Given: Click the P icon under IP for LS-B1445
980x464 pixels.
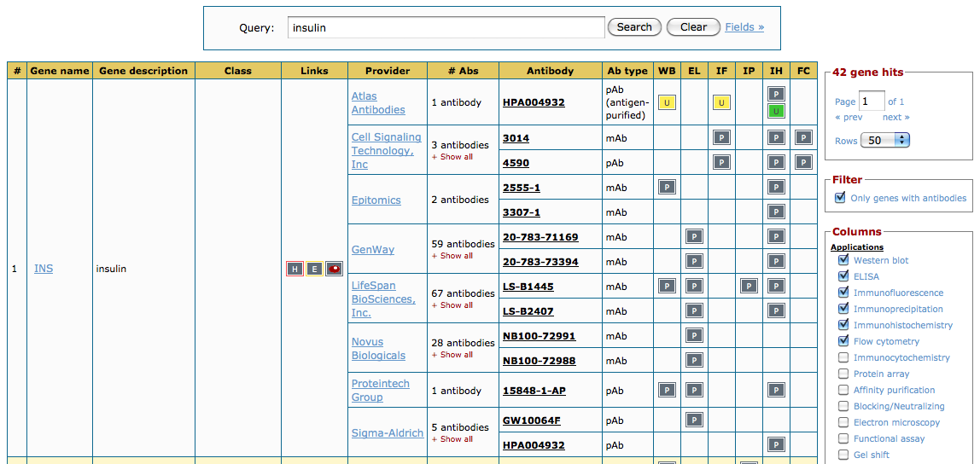Looking at the screenshot, I should tap(749, 286).
